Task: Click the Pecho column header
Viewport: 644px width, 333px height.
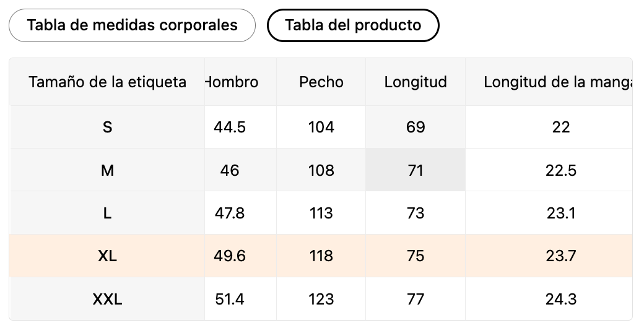Action: [x=321, y=82]
